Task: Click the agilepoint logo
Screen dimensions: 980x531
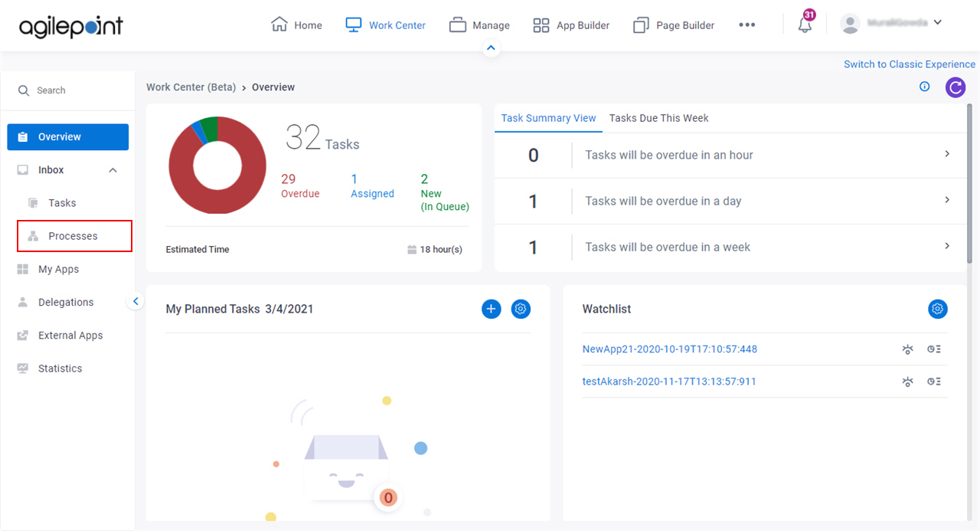Action: click(x=71, y=26)
